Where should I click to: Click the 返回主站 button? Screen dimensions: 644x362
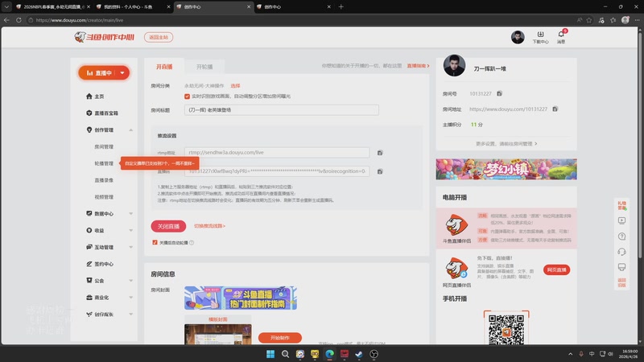pyautogui.click(x=159, y=37)
